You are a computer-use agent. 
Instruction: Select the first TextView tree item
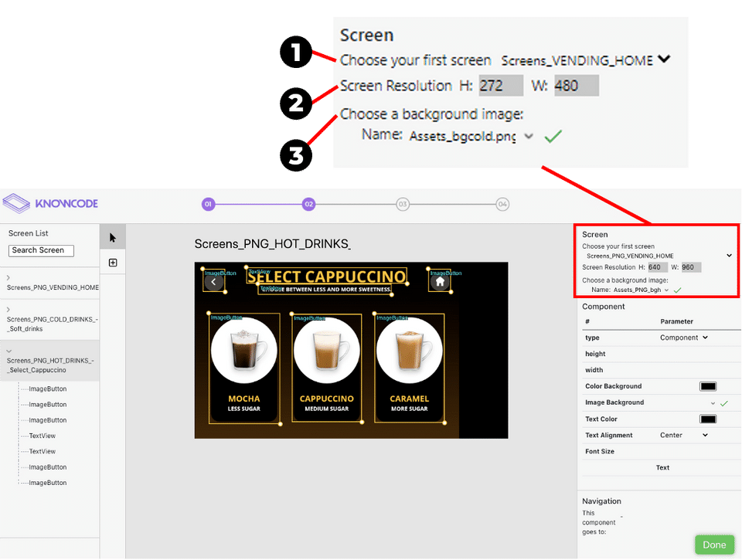coord(42,436)
